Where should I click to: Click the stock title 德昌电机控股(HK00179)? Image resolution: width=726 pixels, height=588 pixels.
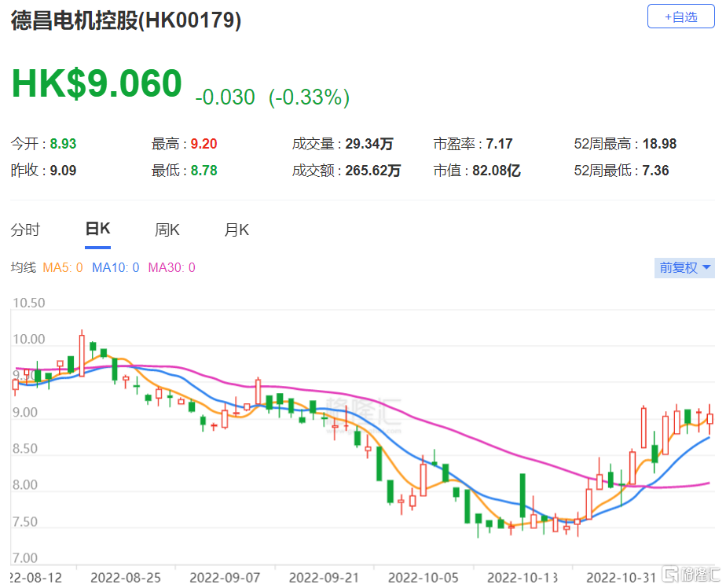coord(126,20)
